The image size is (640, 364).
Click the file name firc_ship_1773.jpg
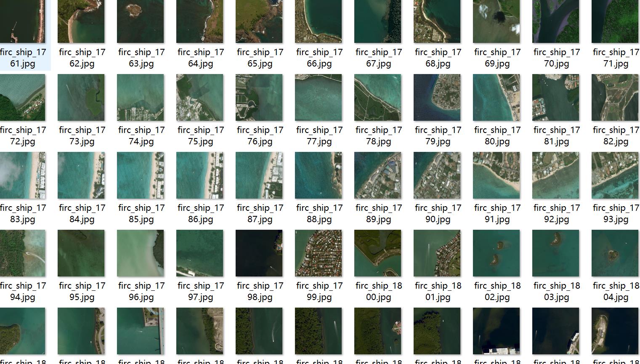click(82, 136)
